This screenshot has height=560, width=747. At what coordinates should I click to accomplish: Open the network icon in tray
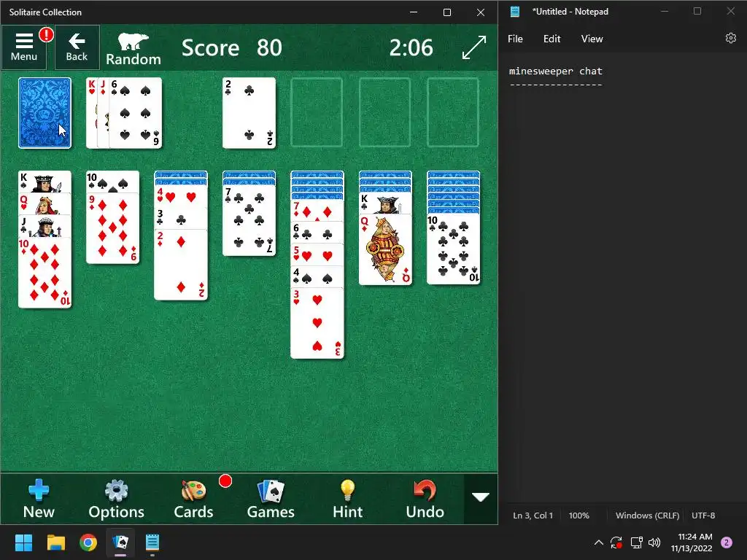[636, 542]
